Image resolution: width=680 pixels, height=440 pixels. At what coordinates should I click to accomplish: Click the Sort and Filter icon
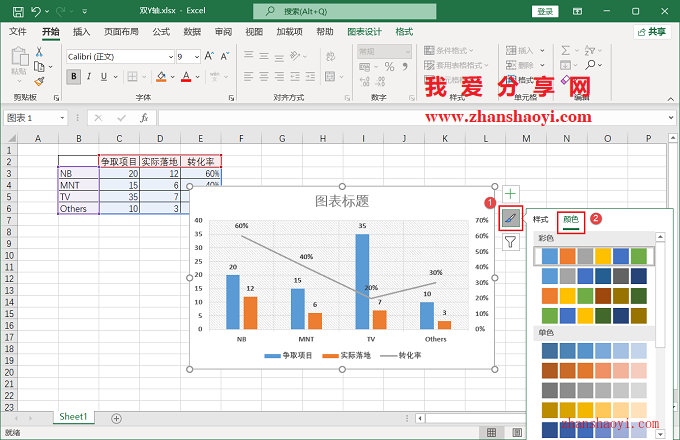click(589, 50)
